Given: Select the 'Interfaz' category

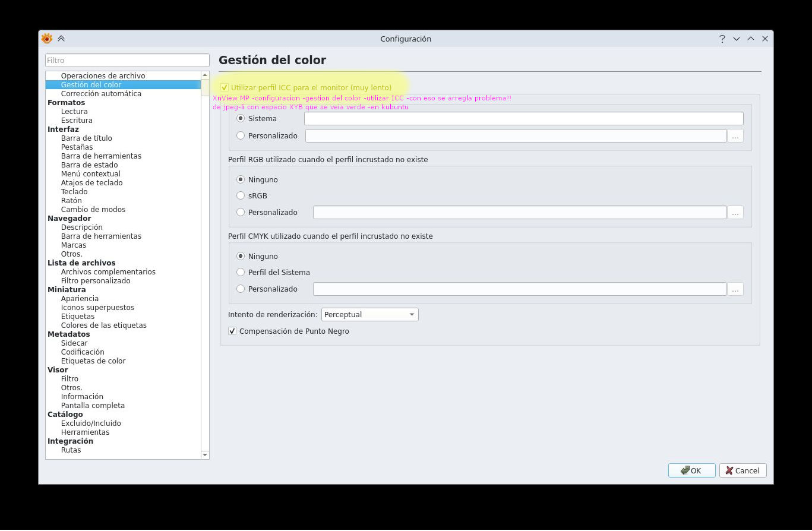Looking at the screenshot, I should point(63,129).
